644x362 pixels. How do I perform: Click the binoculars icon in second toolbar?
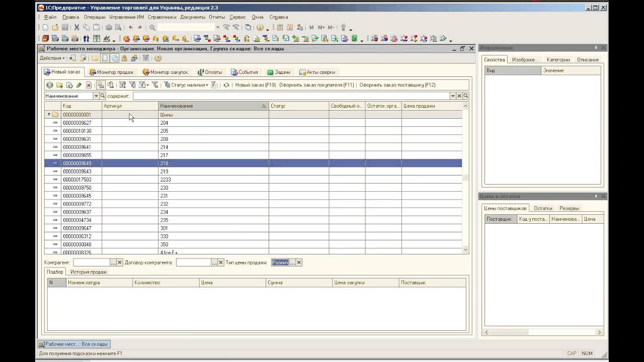[86, 39]
